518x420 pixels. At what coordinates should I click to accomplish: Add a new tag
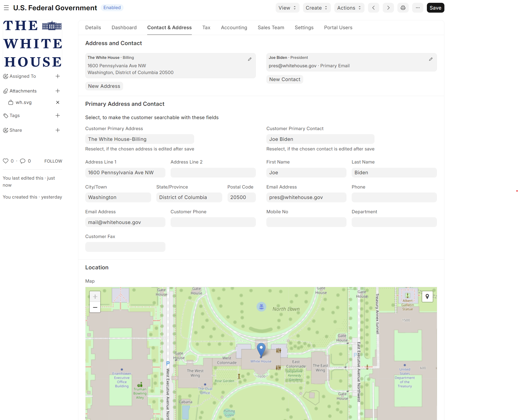click(57, 115)
